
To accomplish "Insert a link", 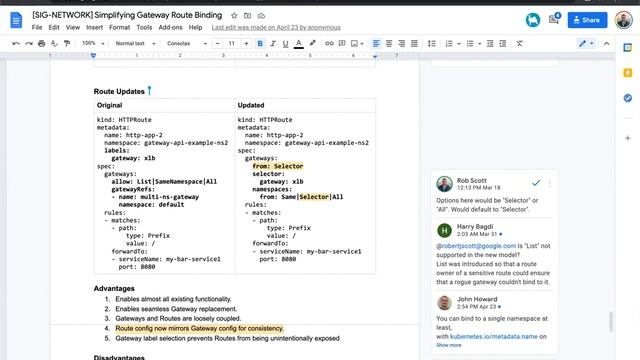I will coord(329,43).
